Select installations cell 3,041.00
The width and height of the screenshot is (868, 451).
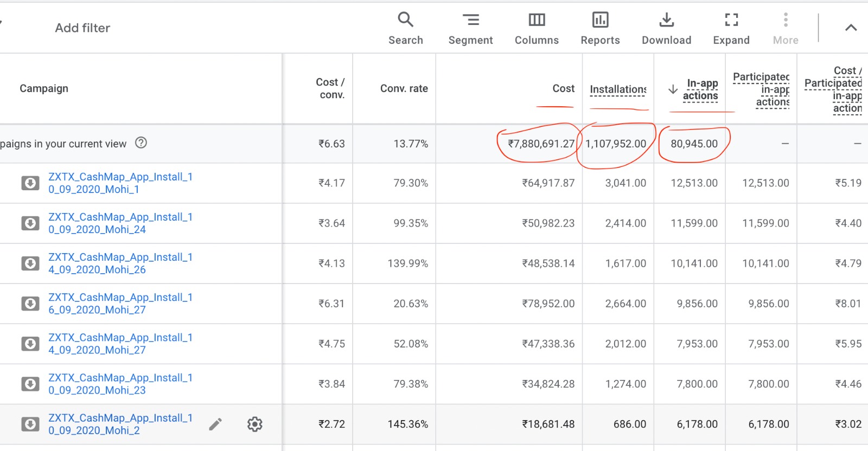click(x=626, y=183)
